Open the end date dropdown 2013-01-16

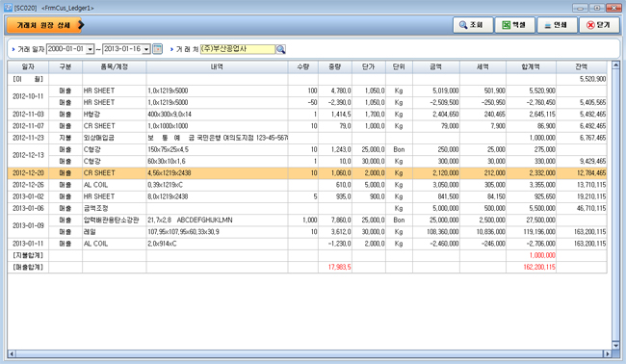pyautogui.click(x=146, y=49)
